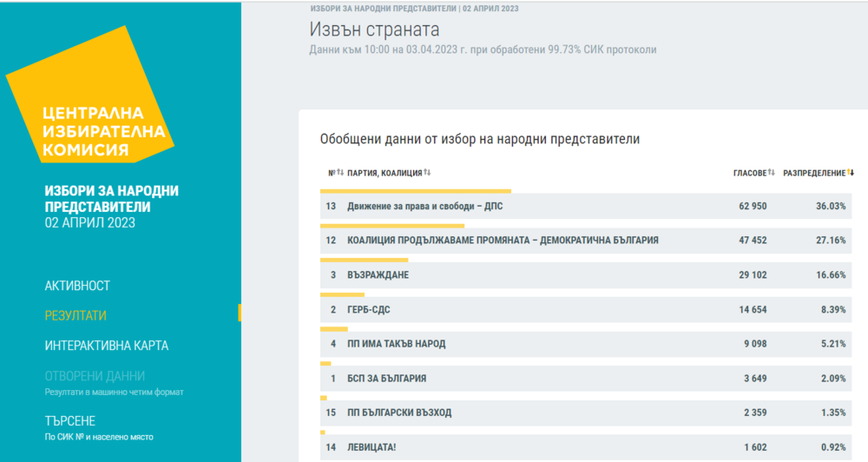Click the 27.16% share value

tap(831, 241)
